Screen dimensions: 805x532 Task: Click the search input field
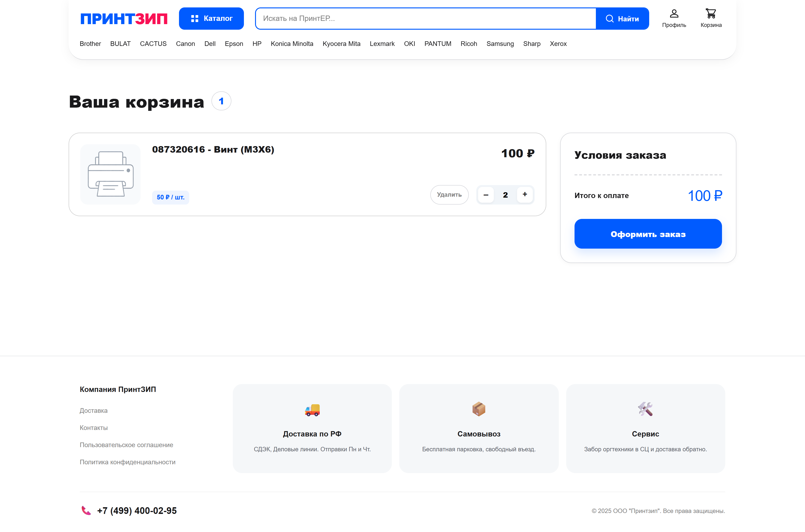(425, 19)
